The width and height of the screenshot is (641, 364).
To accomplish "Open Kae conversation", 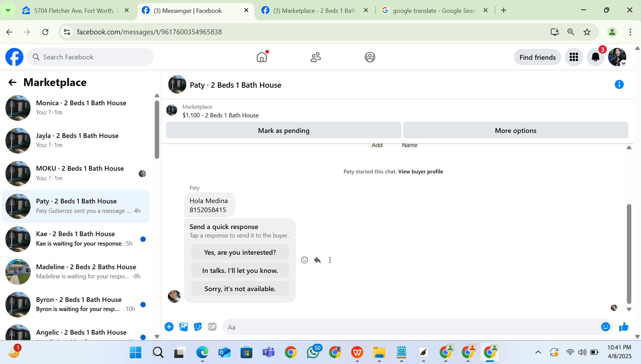I will click(76, 239).
